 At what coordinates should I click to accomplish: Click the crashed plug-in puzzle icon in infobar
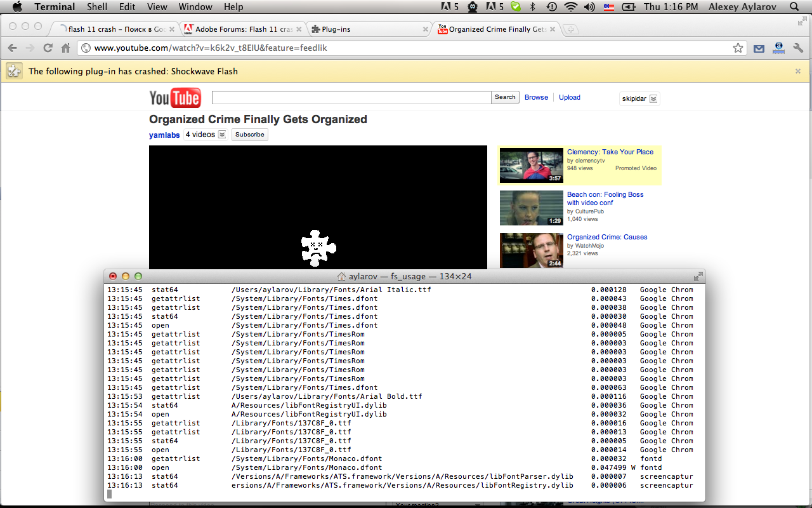15,71
